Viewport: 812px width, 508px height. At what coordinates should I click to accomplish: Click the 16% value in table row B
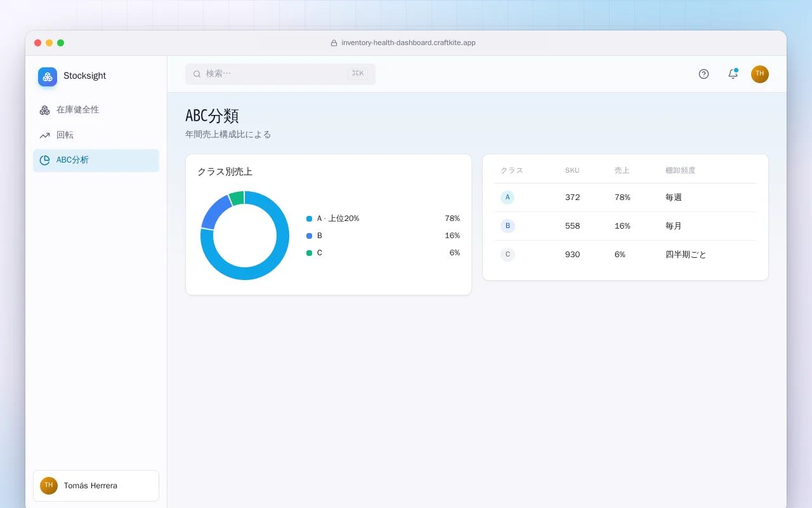pos(622,226)
